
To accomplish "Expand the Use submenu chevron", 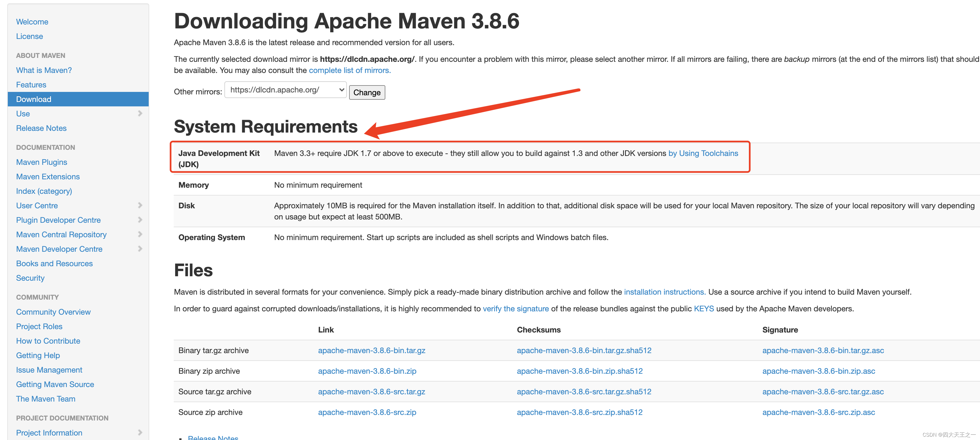I will click(140, 113).
